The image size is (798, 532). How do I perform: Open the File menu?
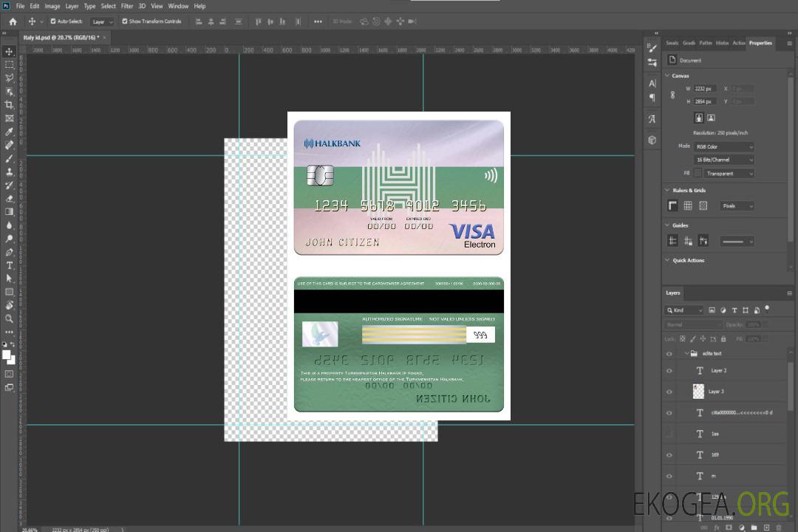(20, 6)
